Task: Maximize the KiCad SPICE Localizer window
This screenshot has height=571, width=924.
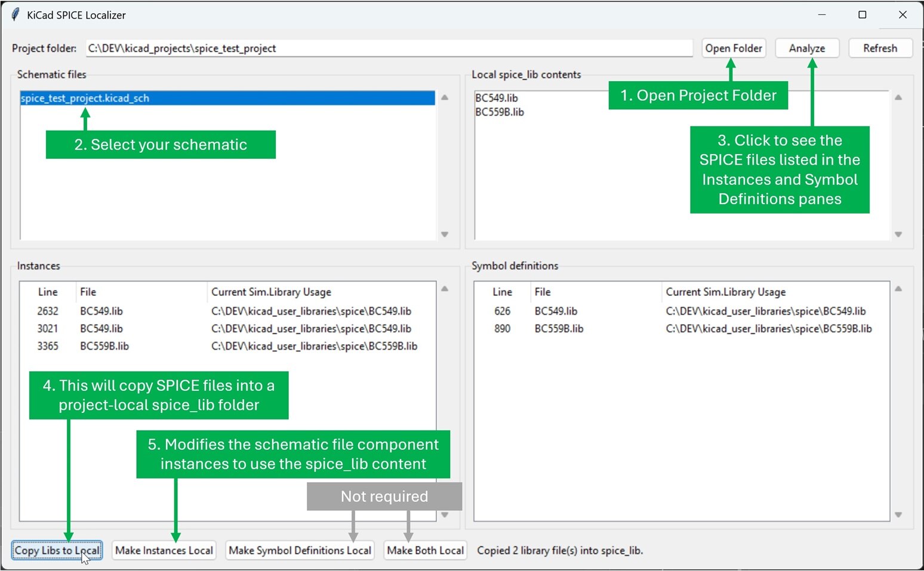Action: coord(863,15)
